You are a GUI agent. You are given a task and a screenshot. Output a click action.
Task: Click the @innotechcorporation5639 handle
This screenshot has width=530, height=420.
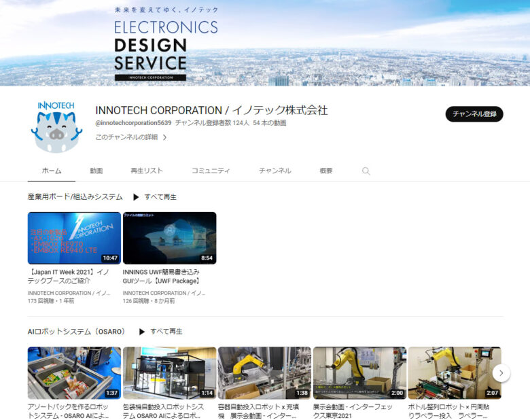point(133,123)
